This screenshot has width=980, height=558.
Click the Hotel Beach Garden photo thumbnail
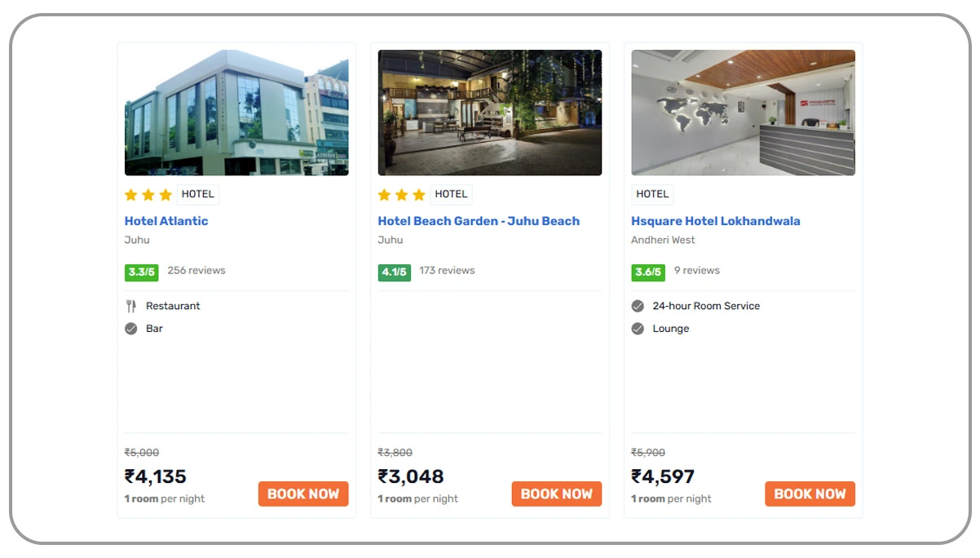tap(489, 113)
